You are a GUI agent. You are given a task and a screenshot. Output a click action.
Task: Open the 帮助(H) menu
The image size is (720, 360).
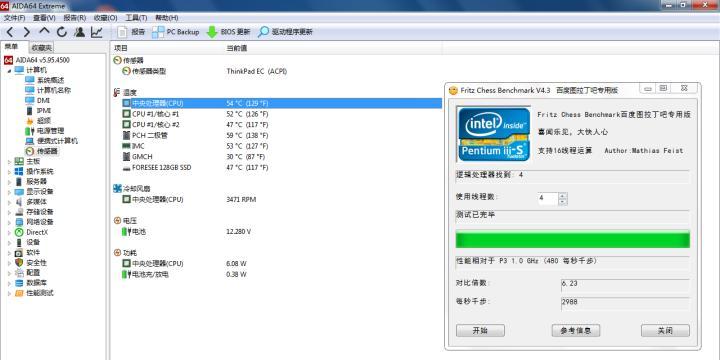coord(166,17)
